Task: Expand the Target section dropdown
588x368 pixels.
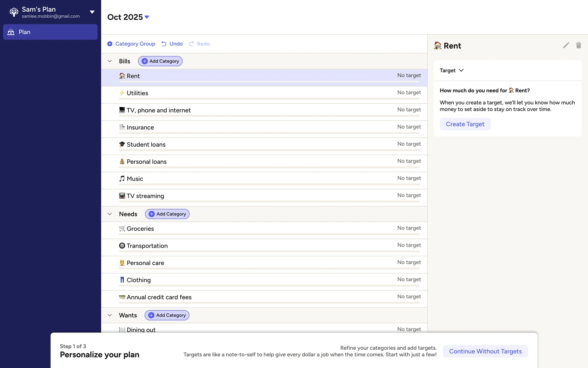Action: pos(461,70)
